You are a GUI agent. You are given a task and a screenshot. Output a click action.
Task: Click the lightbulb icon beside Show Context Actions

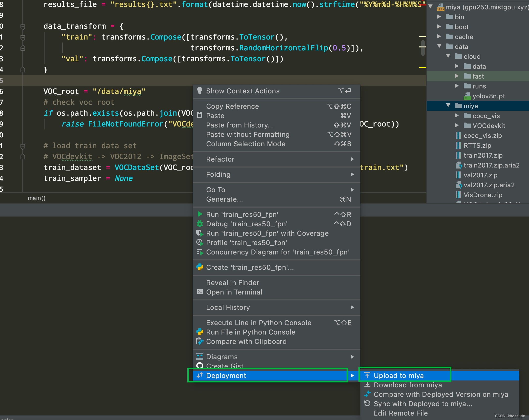(200, 91)
